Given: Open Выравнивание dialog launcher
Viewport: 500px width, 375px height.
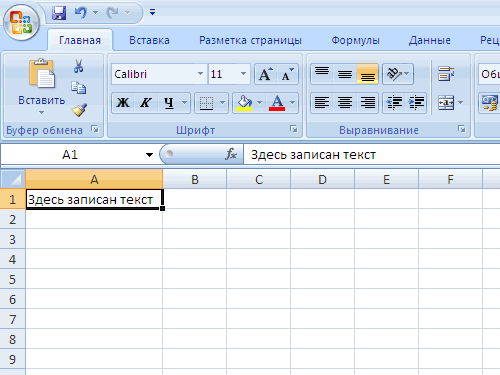Looking at the screenshot, I should (462, 129).
